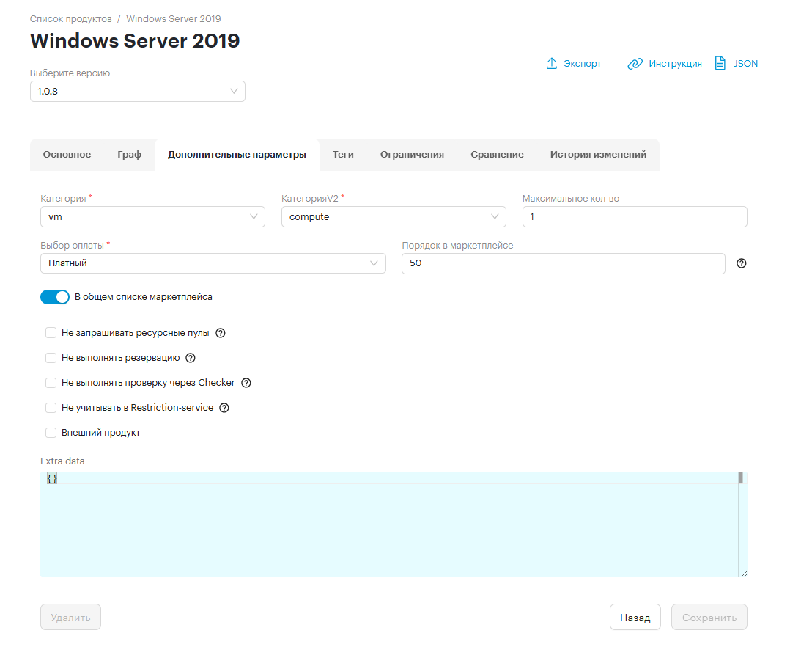Screen dimensions: 812x652
Task: Go to Список продуктов breadcrumb
Action: tap(70, 18)
